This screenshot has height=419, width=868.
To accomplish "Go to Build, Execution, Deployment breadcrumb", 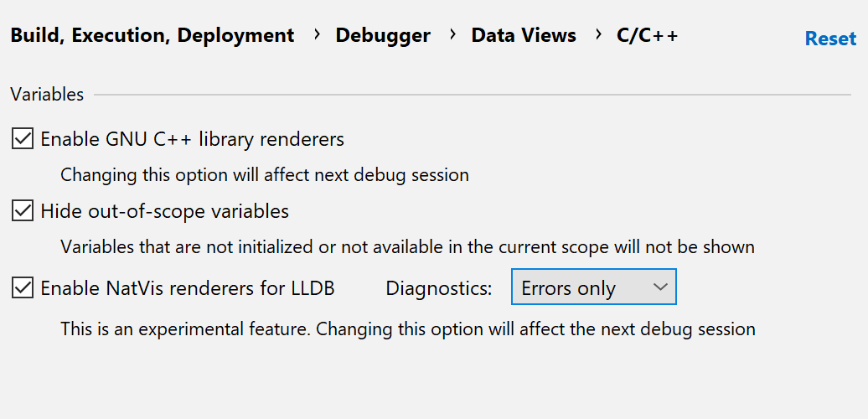I will [x=152, y=35].
